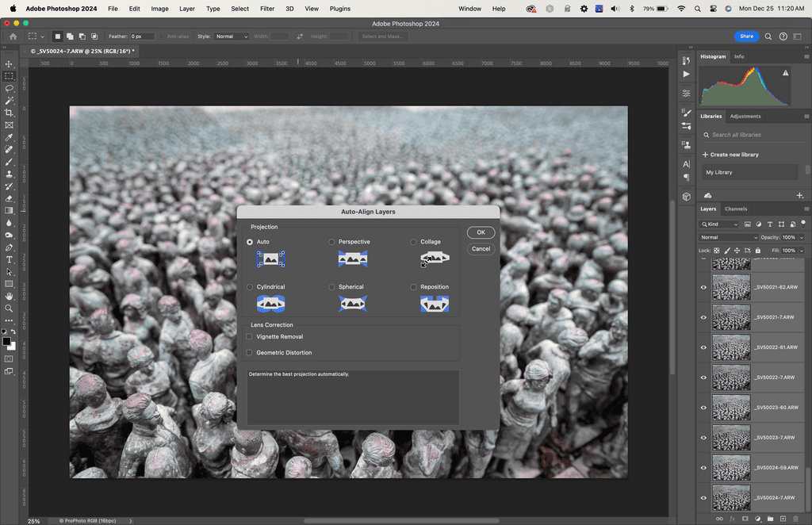The height and width of the screenshot is (525, 812).
Task: Hide the _SV50022-7.ARW layer
Action: 703,377
